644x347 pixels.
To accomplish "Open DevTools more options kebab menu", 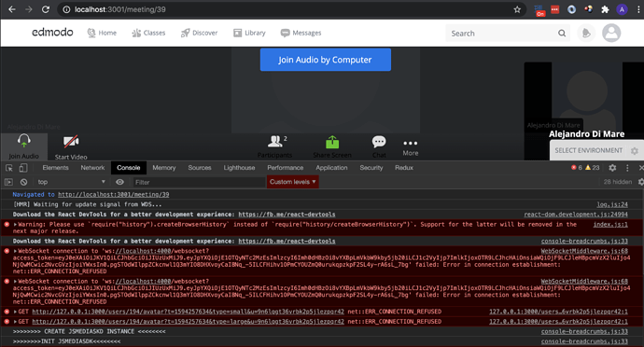I will point(627,168).
